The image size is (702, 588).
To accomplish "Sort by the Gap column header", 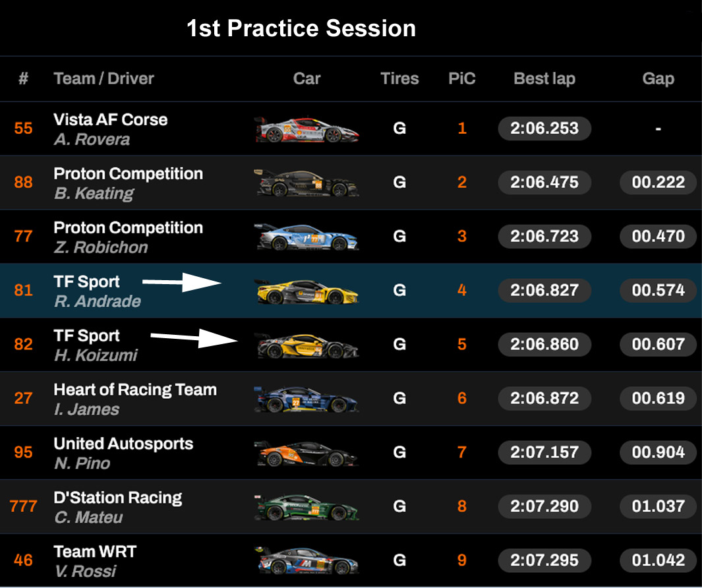I will [x=658, y=79].
